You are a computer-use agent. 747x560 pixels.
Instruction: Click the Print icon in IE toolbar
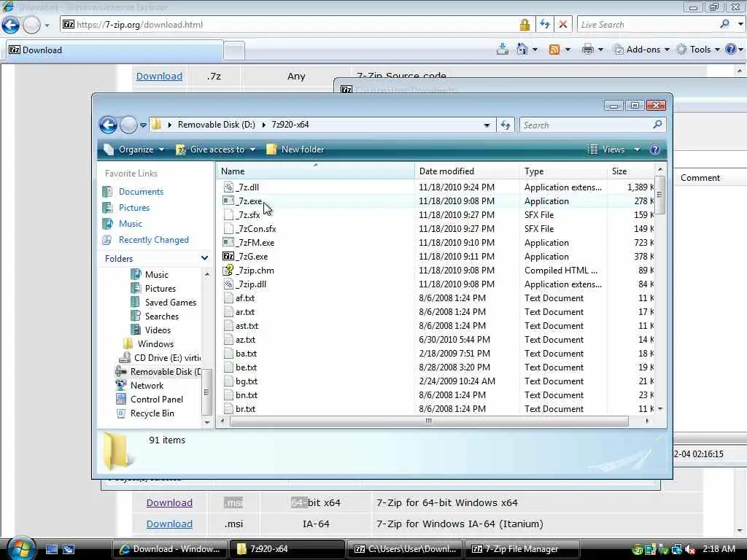point(588,50)
